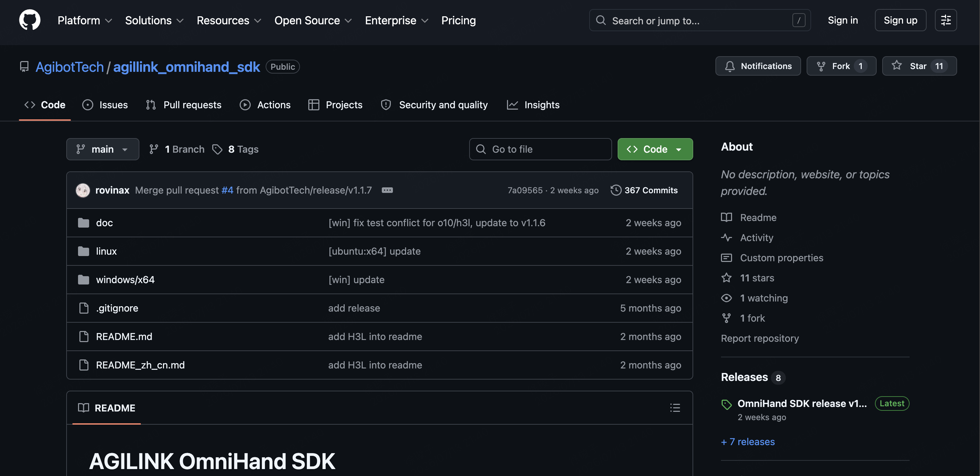This screenshot has width=980, height=476.
Task: Switch to the Issues tab
Action: 105,105
